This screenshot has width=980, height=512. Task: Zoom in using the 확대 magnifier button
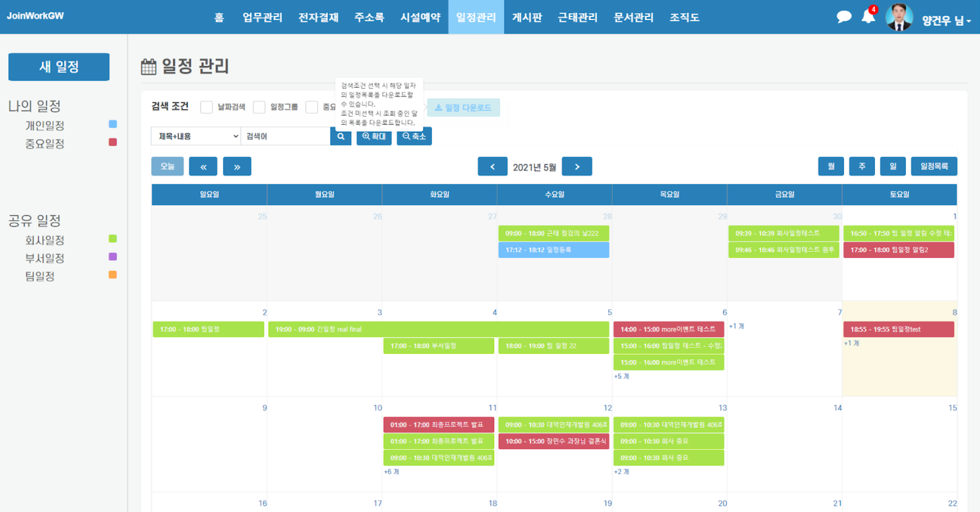coord(373,137)
